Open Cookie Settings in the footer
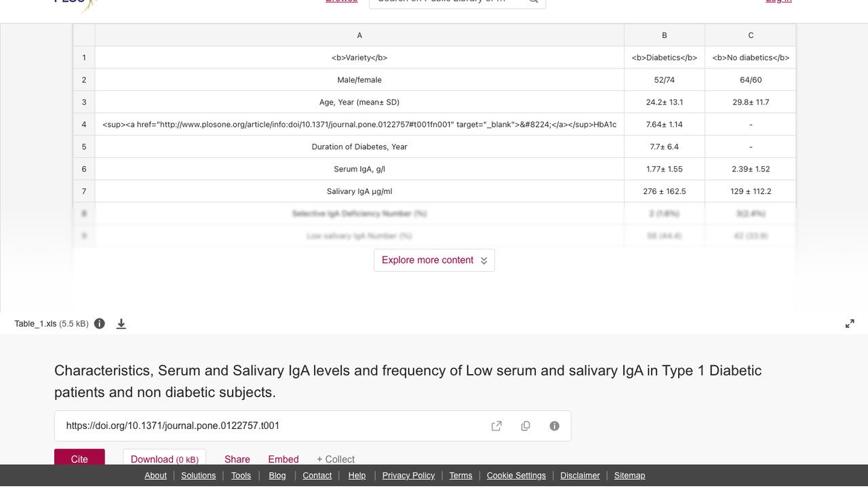Image resolution: width=868 pixels, height=488 pixels. pos(516,475)
